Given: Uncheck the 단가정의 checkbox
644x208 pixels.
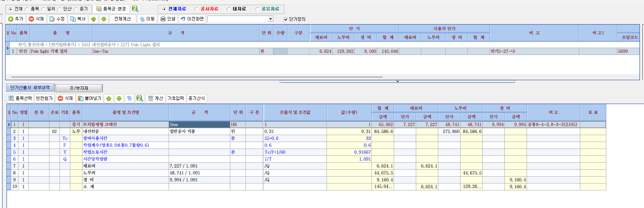Looking at the screenshot, I should click(x=286, y=19).
